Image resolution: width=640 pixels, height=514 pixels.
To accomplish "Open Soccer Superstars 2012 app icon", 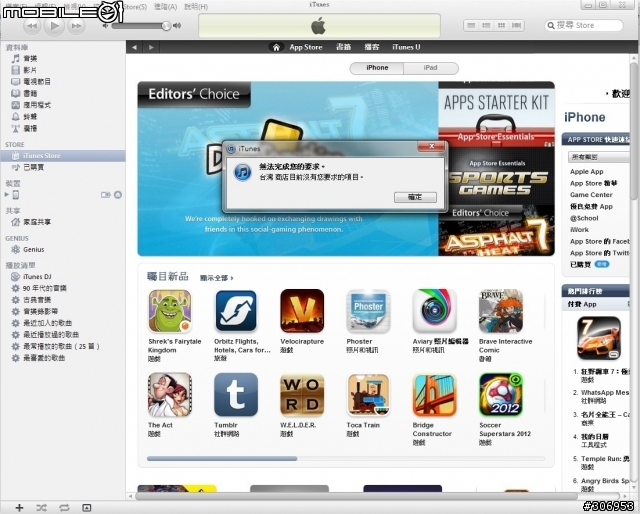I will pos(501,395).
